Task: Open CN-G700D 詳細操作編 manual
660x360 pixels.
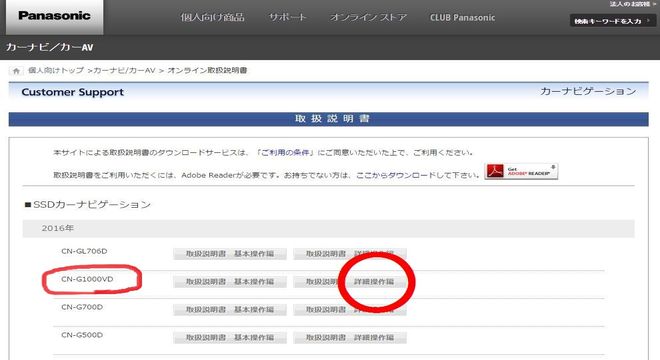Action: coord(350,309)
